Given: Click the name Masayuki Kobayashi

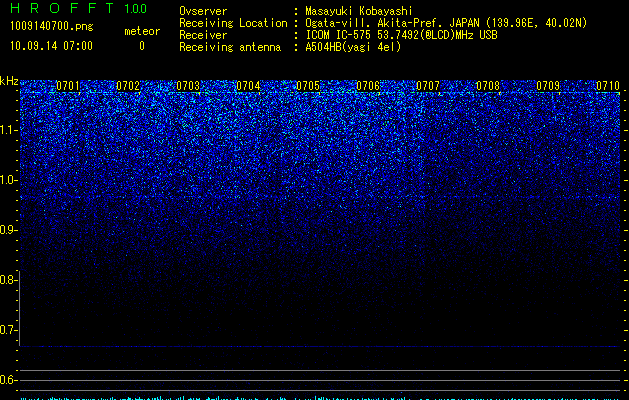Looking at the screenshot, I should [x=359, y=11].
